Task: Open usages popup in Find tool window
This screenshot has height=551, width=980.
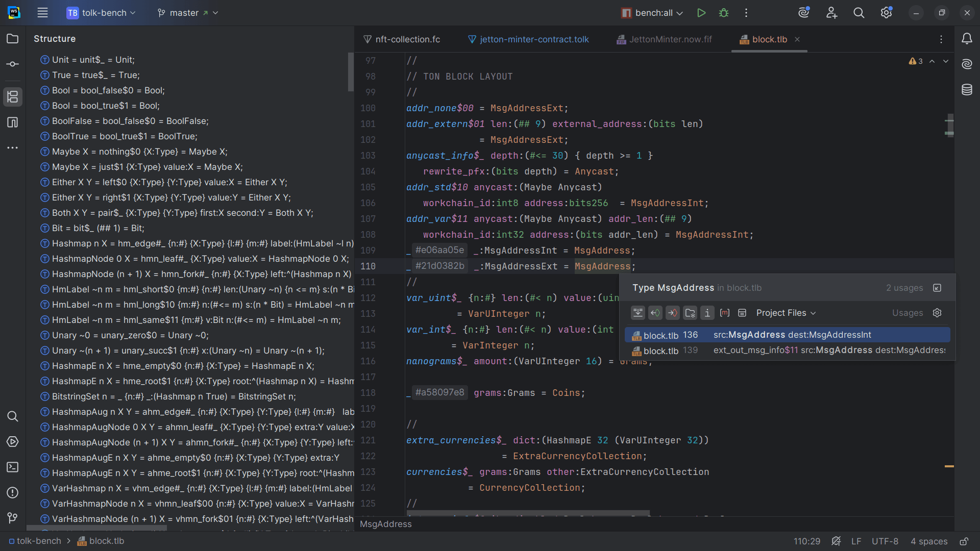Action: tap(937, 288)
